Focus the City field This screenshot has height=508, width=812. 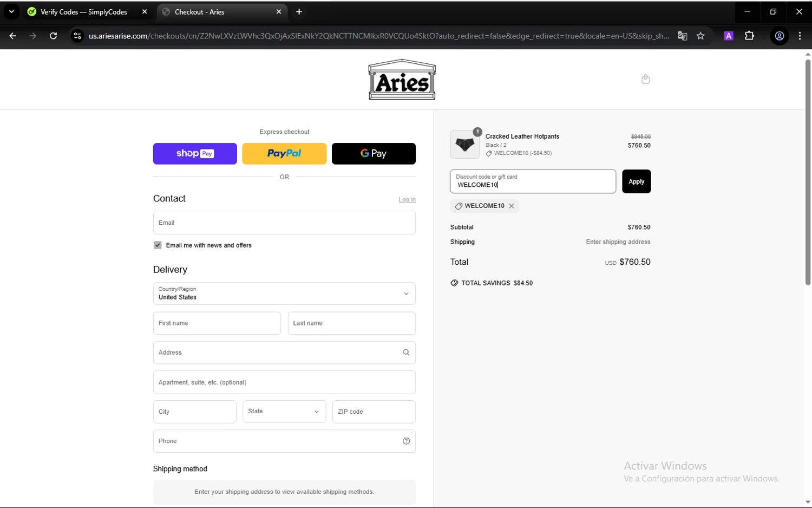coord(195,412)
